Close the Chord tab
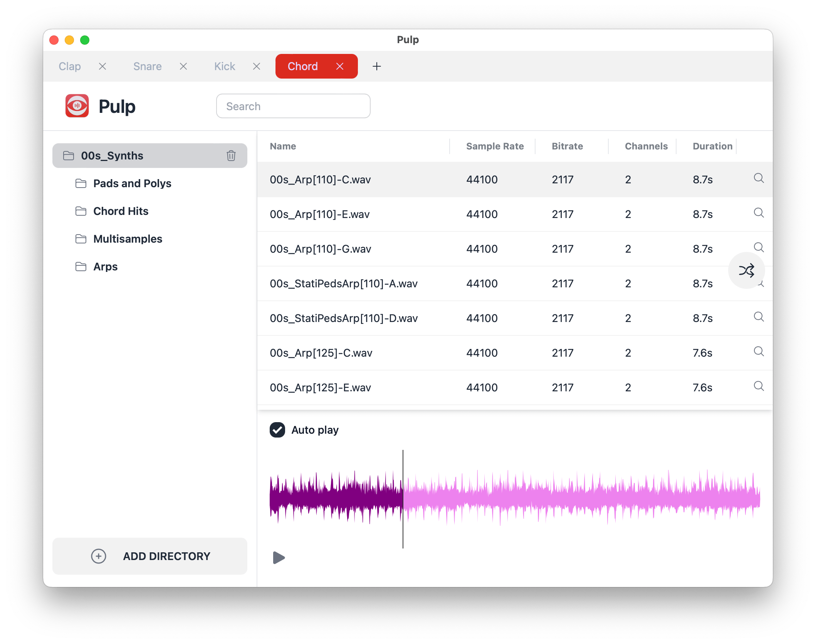The image size is (816, 644). 339,66
